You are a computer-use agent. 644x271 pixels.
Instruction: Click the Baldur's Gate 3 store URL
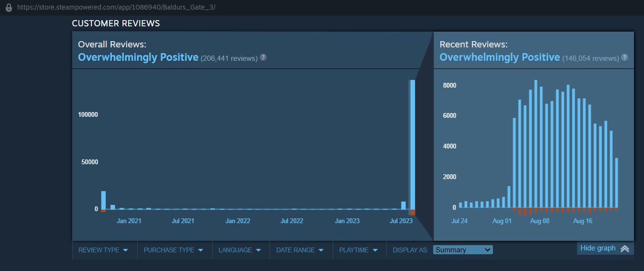[116, 8]
